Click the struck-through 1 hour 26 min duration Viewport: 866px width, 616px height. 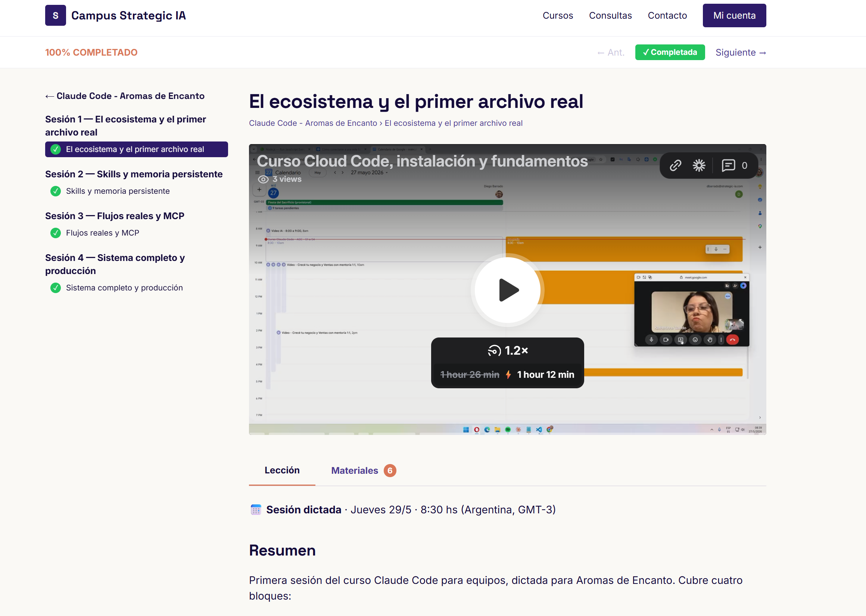[x=470, y=375]
